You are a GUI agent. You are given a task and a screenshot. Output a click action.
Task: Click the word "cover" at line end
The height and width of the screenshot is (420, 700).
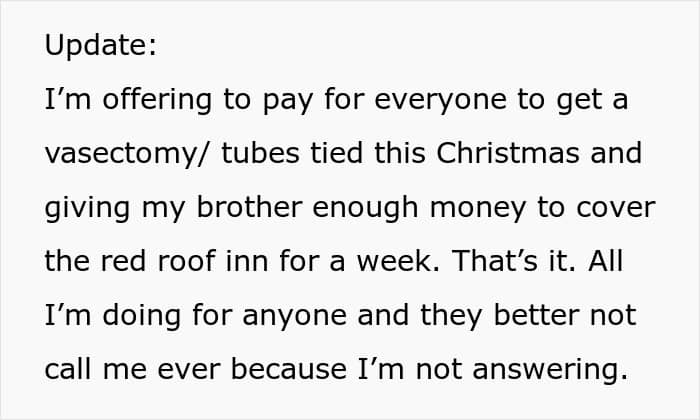pyautogui.click(x=616, y=208)
